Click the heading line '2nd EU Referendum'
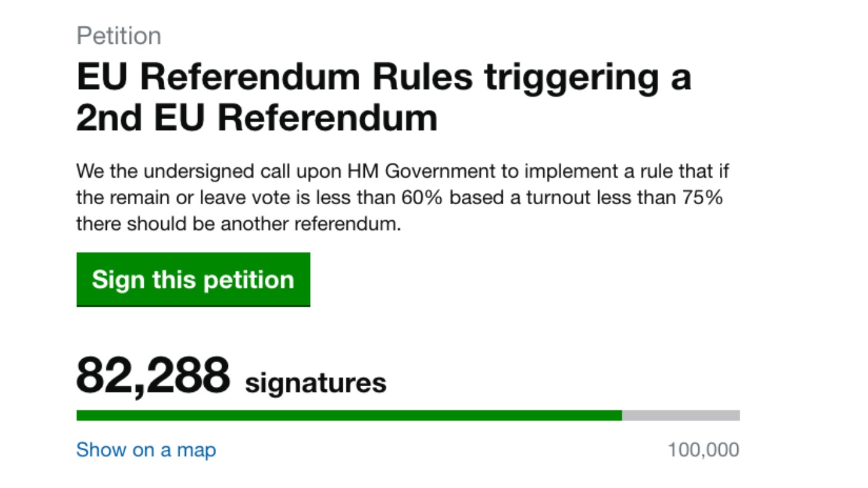Viewport: 868px width, 488px height. [x=257, y=118]
